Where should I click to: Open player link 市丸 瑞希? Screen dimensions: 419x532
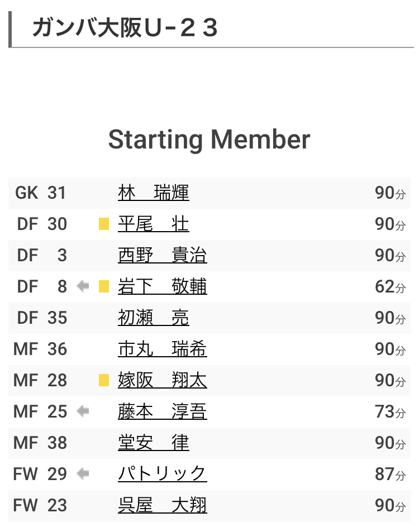[163, 349]
